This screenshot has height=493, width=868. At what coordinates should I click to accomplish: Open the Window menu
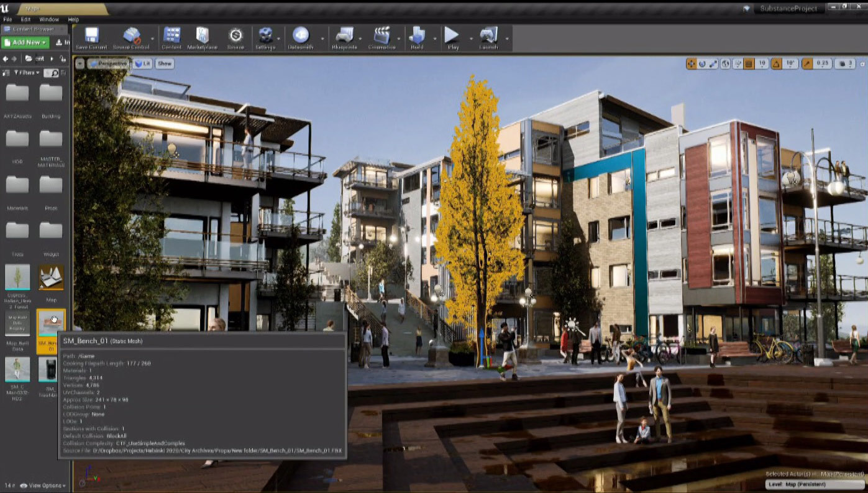pos(49,20)
